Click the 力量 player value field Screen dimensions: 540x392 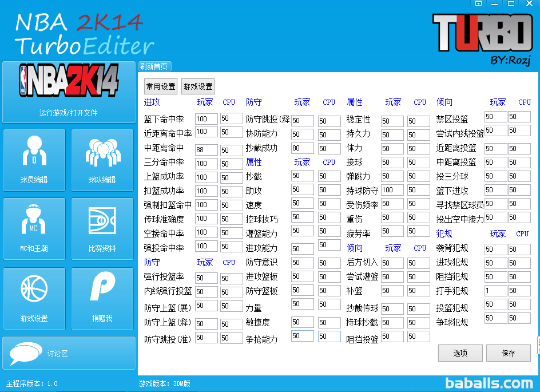303,304
